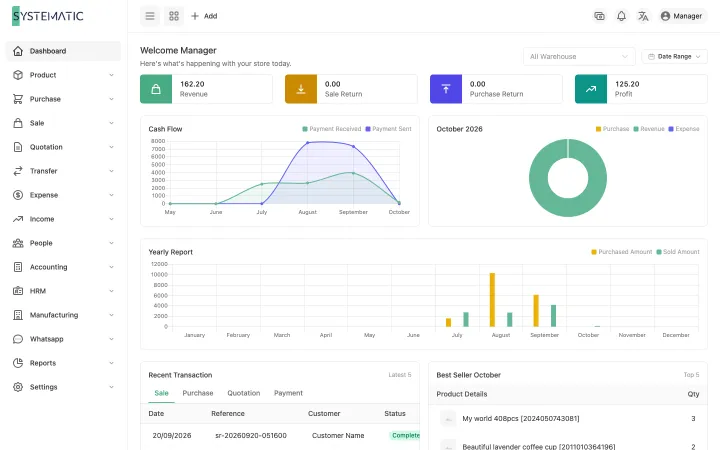Click the Complete status badge

point(405,436)
